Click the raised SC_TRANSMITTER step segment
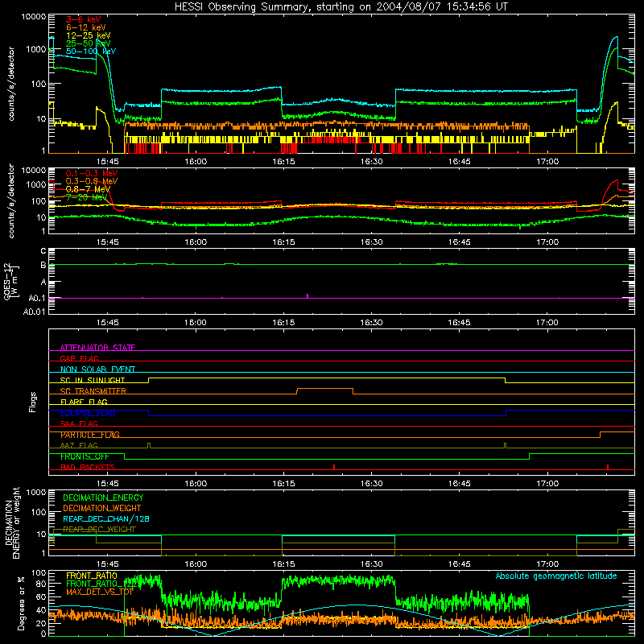 pos(324,388)
